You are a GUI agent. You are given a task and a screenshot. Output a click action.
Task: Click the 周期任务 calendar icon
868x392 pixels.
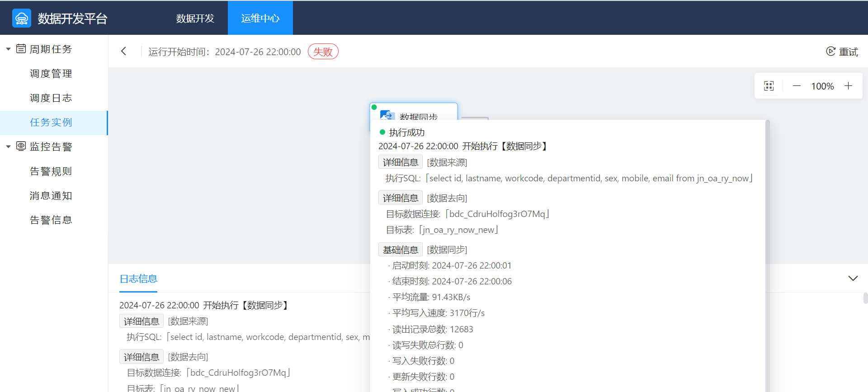[21, 49]
